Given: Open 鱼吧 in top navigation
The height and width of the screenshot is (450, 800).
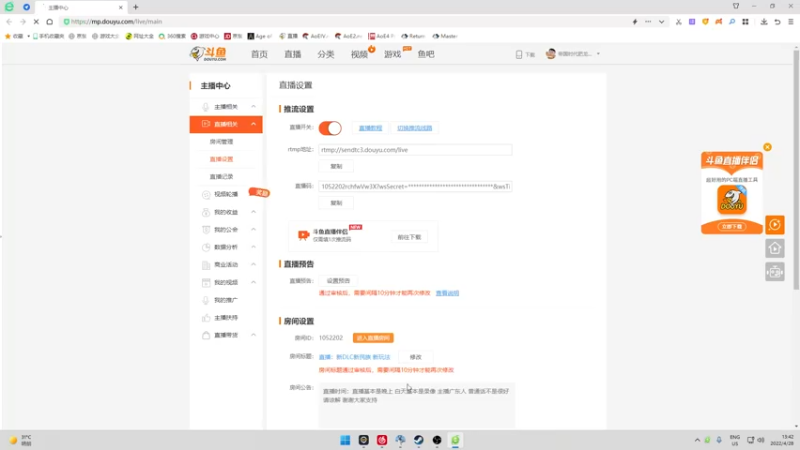Looking at the screenshot, I should pos(426,54).
